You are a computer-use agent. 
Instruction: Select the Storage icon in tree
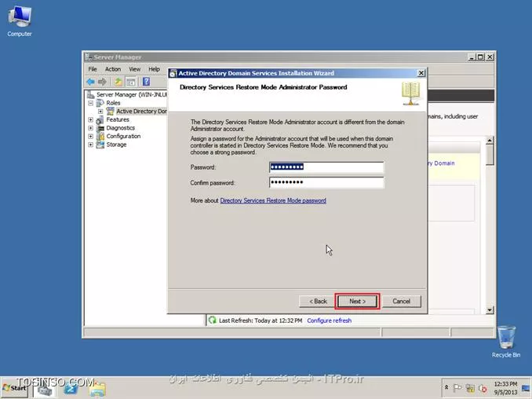tap(100, 145)
